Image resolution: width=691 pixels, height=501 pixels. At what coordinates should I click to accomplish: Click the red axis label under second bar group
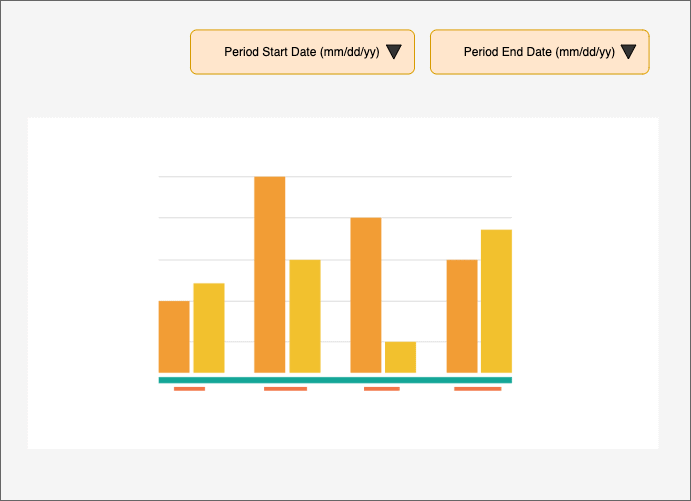tap(285, 389)
